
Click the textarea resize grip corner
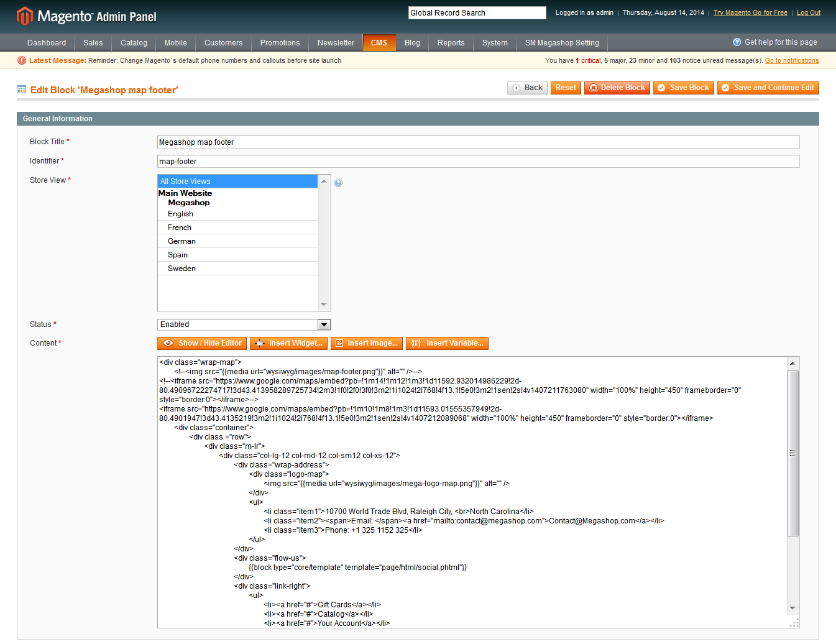794,623
